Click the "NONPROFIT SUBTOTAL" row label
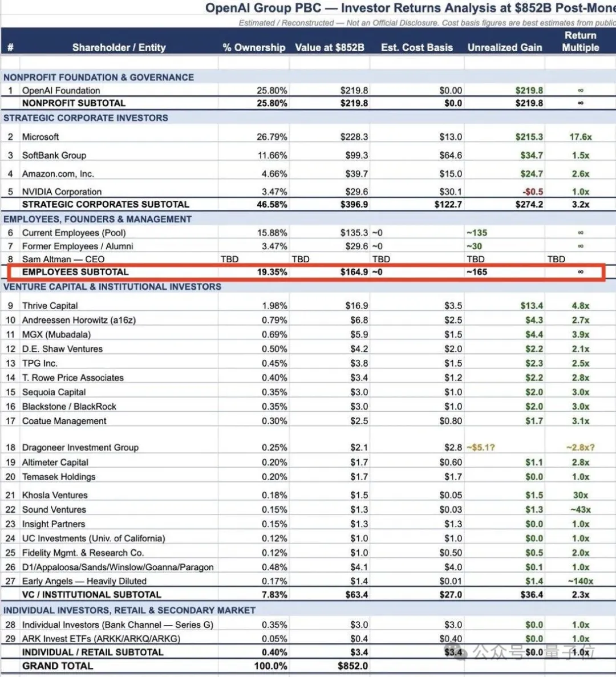This screenshot has height=677, width=616. coord(74,103)
